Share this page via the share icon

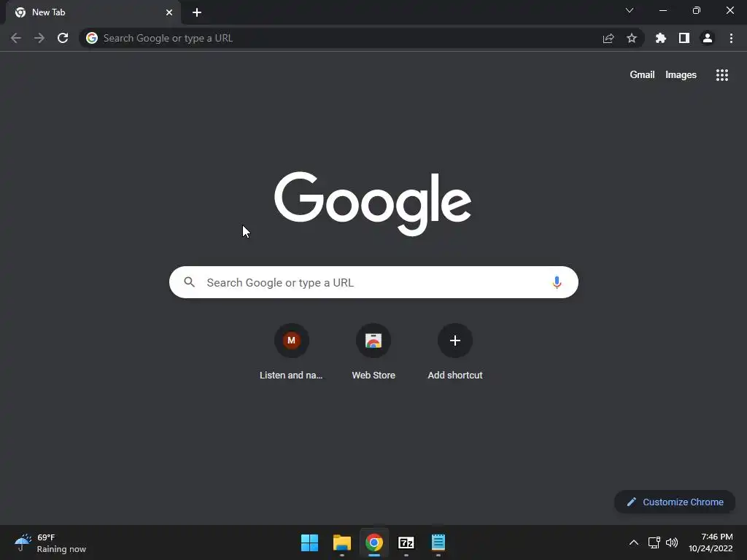click(x=608, y=38)
